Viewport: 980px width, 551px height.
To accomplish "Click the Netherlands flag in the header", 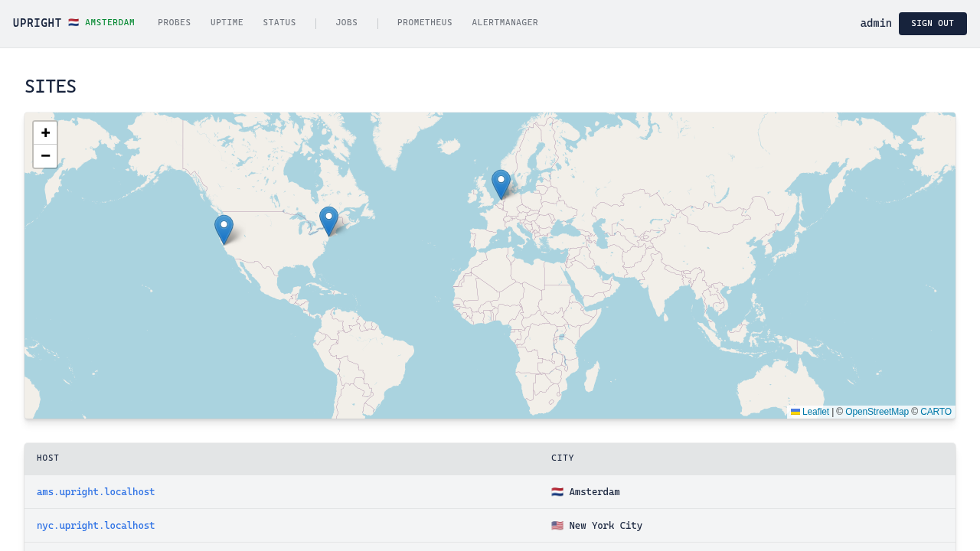I will (73, 22).
